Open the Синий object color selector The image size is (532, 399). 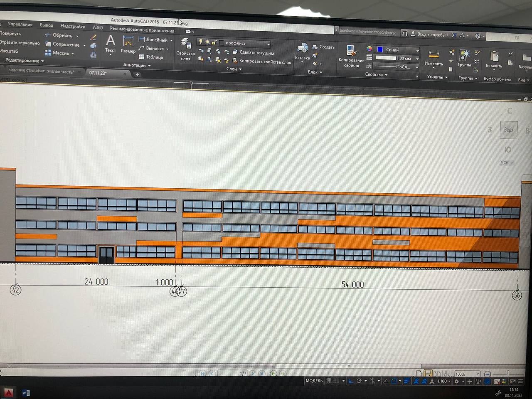[397, 50]
